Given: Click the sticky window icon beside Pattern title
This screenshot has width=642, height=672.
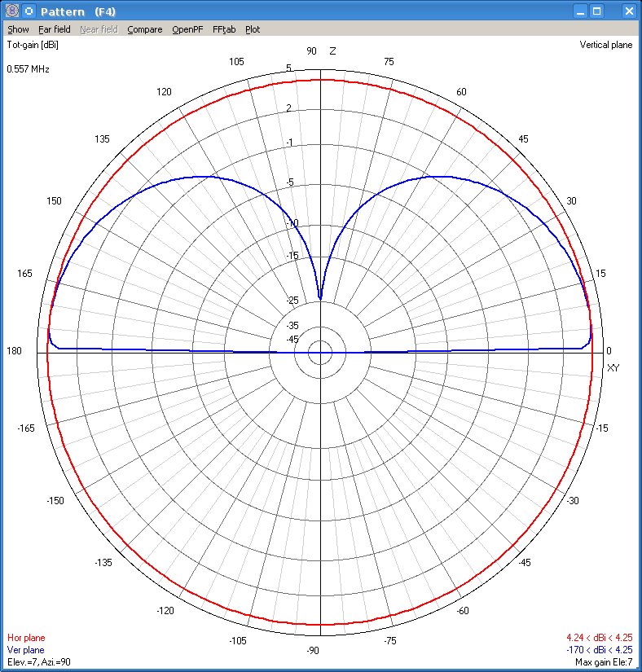Looking at the screenshot, I should click(29, 11).
